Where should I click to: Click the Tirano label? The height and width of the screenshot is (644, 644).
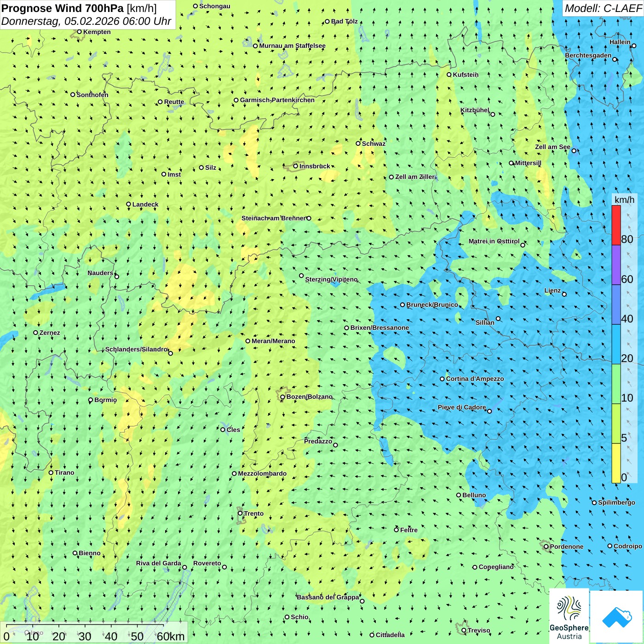point(64,472)
